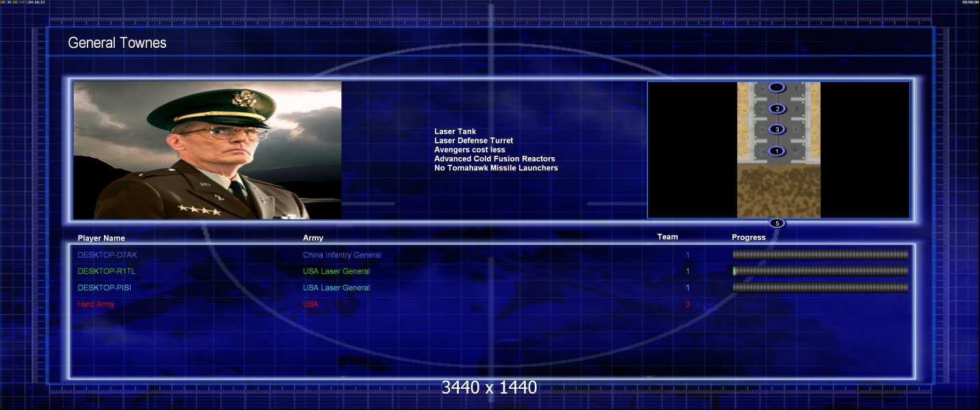Click team number 3 for Hard Army

[688, 304]
